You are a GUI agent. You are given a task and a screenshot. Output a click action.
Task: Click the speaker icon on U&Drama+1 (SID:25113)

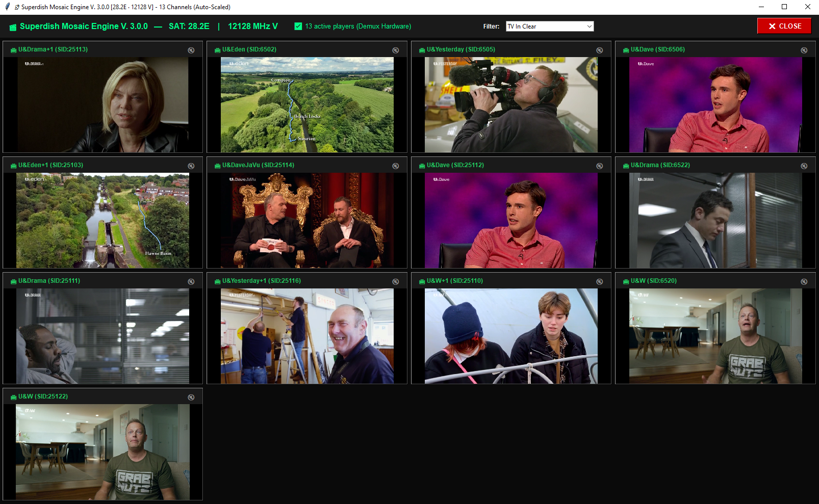pos(191,50)
